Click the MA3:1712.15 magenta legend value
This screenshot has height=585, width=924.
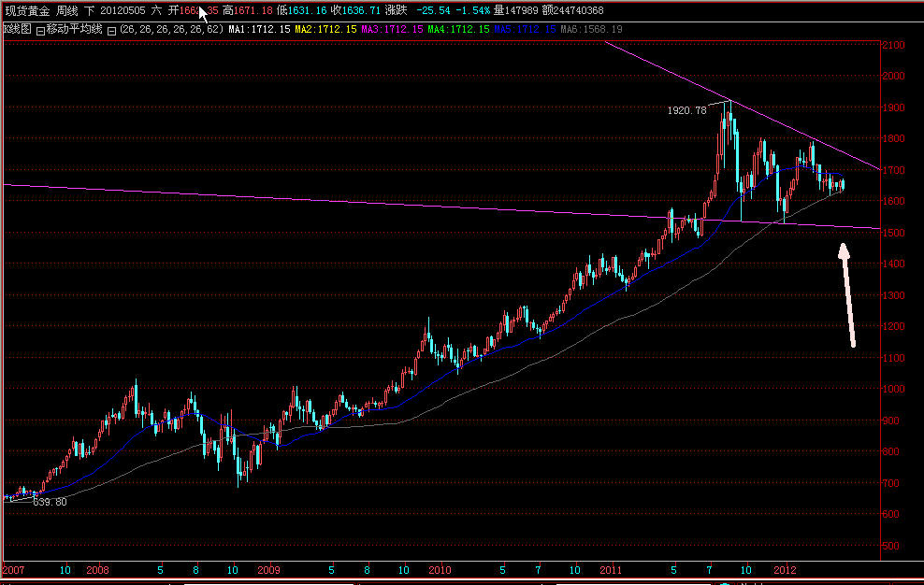click(x=393, y=30)
